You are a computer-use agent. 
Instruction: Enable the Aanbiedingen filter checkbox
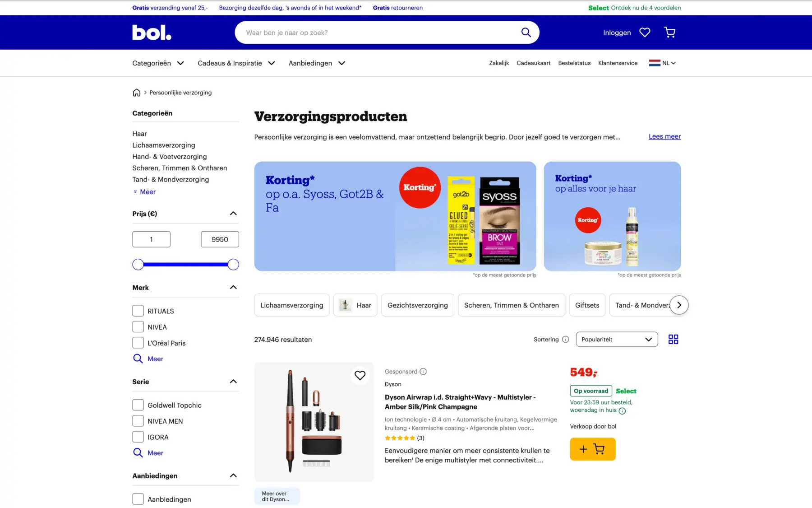[138, 499]
